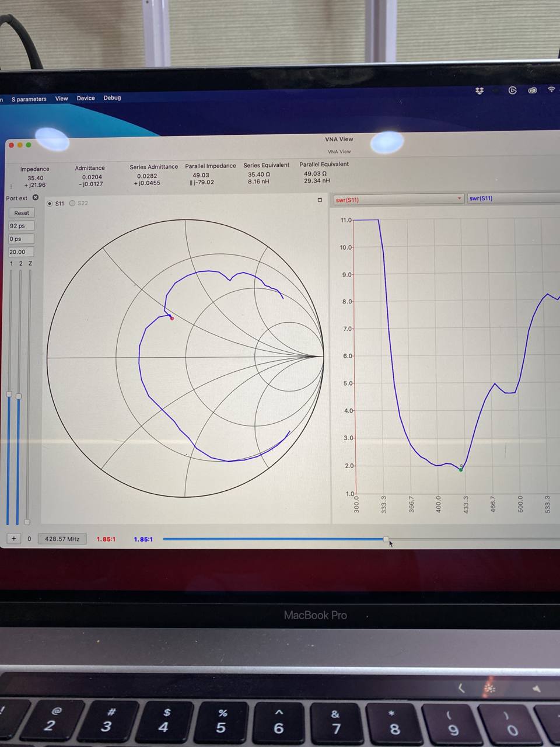Click the plus button to add marker
The image size is (560, 747).
pos(14,539)
